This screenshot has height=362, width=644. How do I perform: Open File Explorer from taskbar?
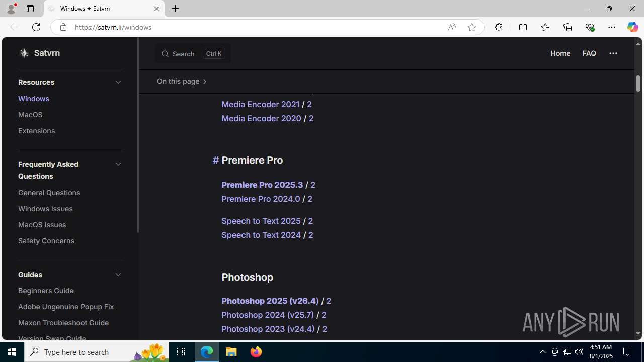click(x=231, y=352)
